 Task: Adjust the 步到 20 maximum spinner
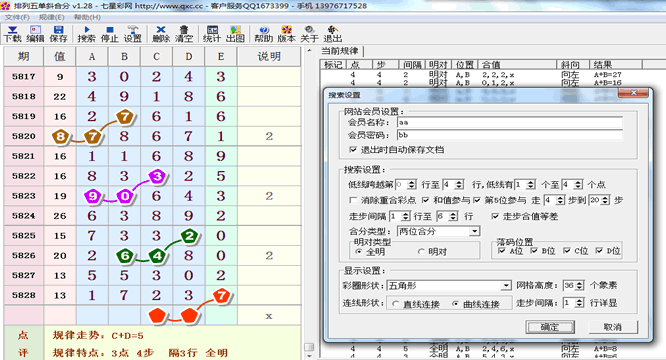(606, 200)
